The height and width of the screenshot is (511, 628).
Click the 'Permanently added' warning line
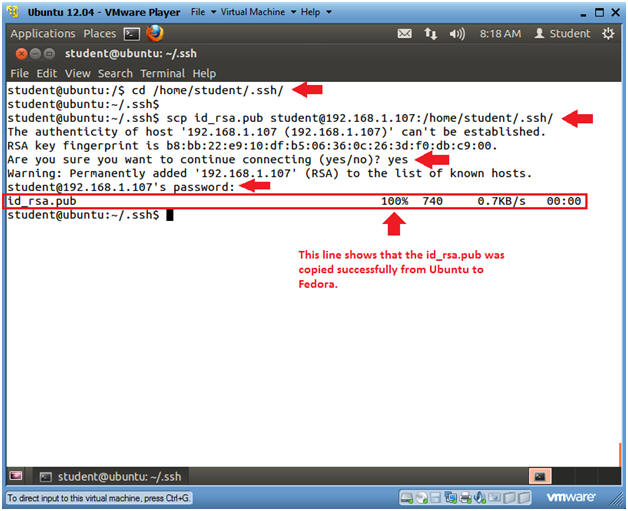coord(270,173)
